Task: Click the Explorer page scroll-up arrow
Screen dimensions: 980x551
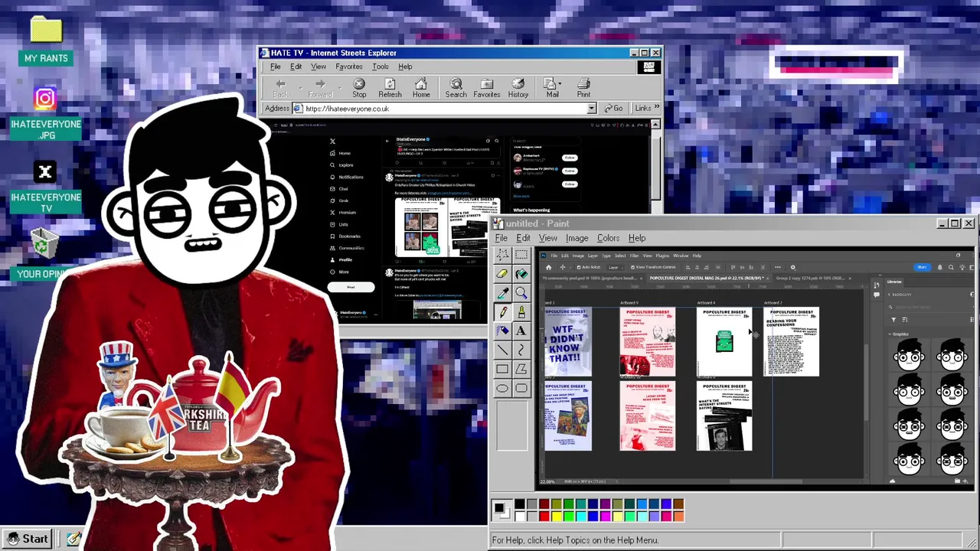Action: pyautogui.click(x=655, y=124)
